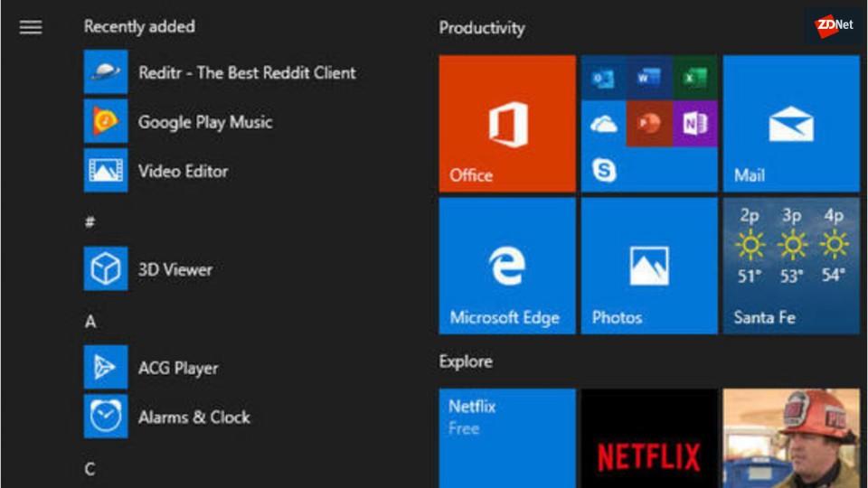Viewport: 868px width, 488px height.
Task: Click the Video Editor icon
Action: pos(106,171)
